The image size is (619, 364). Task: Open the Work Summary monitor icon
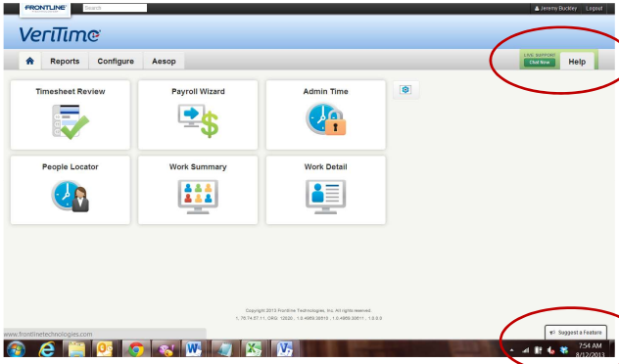coord(198,197)
